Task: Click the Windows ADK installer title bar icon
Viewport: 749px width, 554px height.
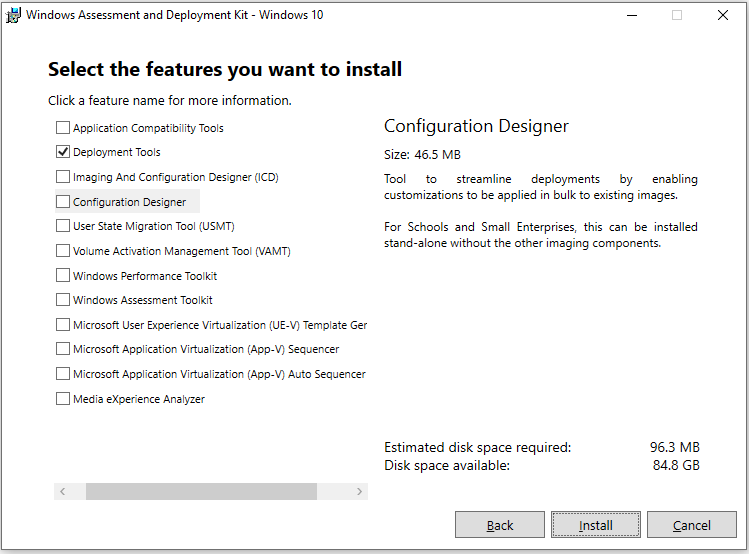Action: click(x=13, y=15)
